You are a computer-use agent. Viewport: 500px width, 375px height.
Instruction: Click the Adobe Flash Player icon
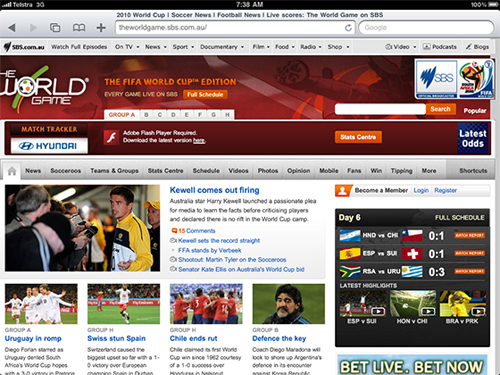pyautogui.click(x=111, y=137)
